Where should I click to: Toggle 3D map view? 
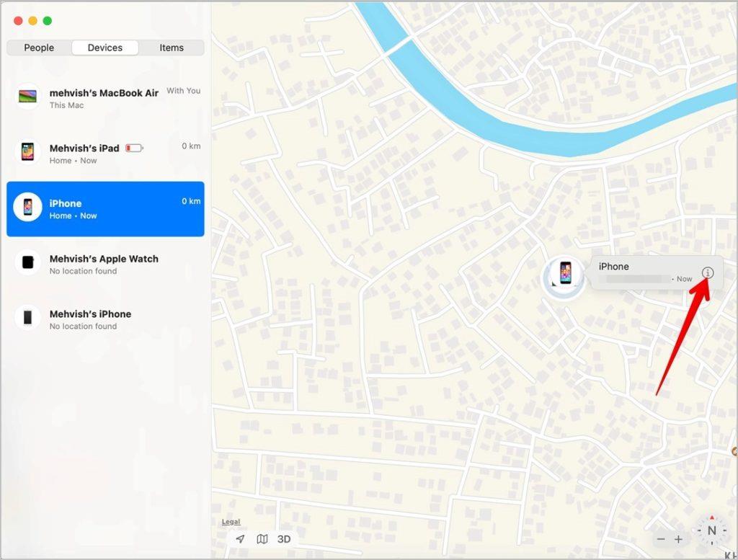click(284, 539)
